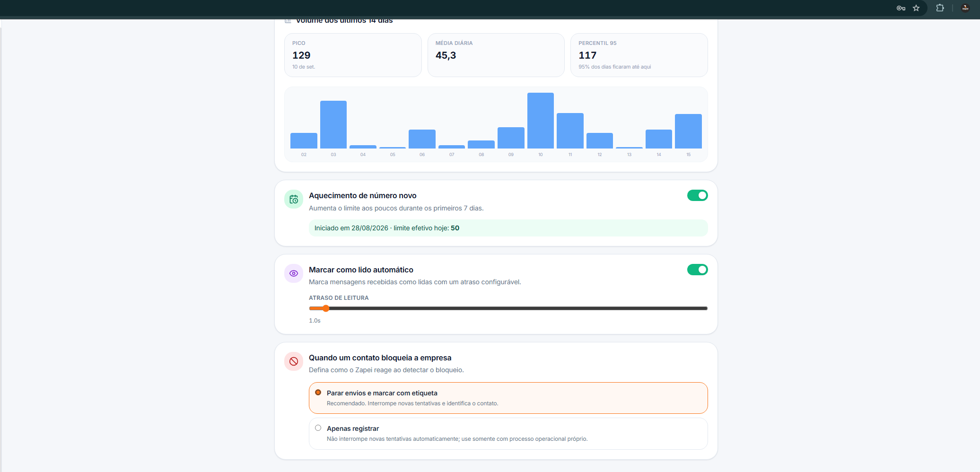
Task: Click the password key icon in browser bar
Action: tap(901, 8)
